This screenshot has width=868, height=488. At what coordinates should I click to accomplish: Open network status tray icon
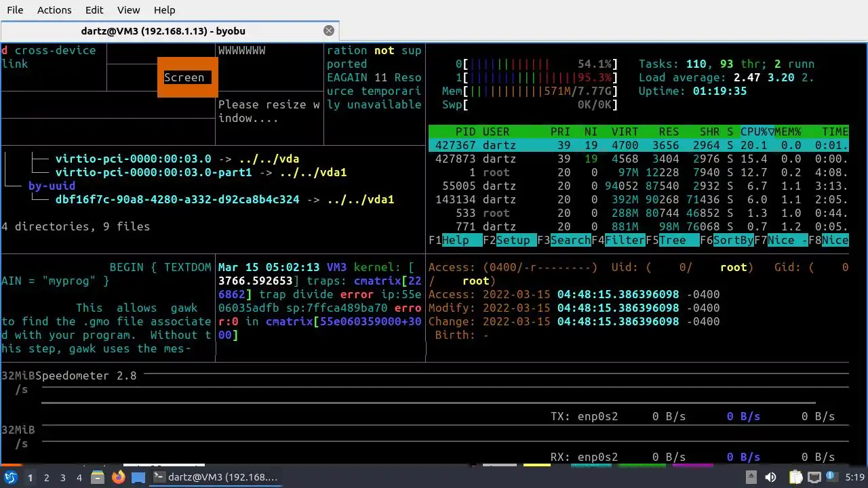point(814,477)
